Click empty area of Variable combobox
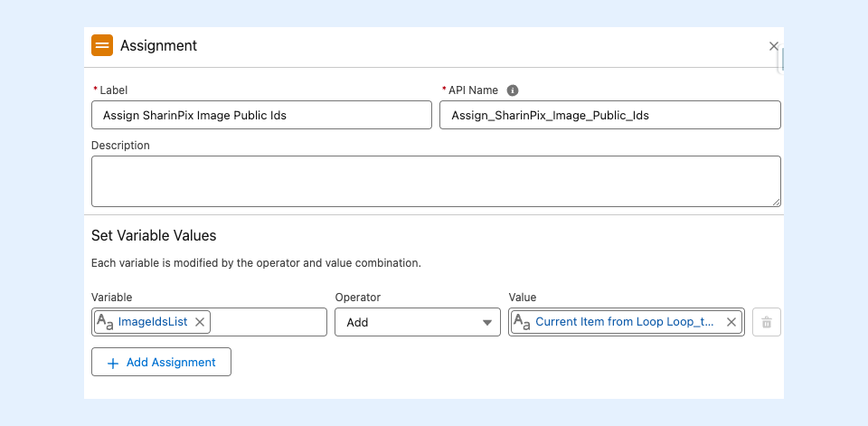The height and width of the screenshot is (426, 868). (x=268, y=322)
